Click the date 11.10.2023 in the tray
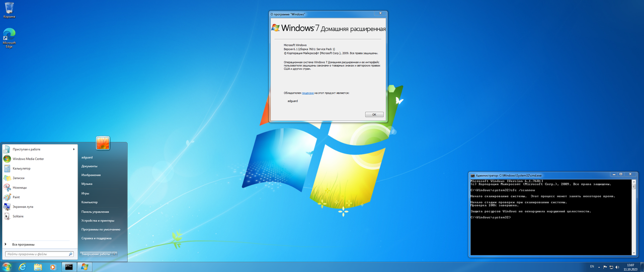644x272 pixels. click(x=630, y=269)
